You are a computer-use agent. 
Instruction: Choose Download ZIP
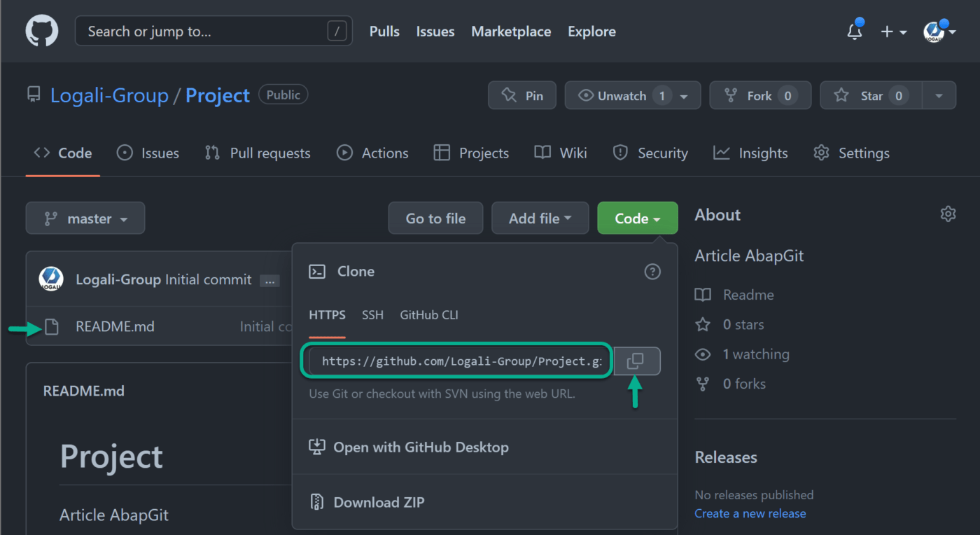click(367, 502)
